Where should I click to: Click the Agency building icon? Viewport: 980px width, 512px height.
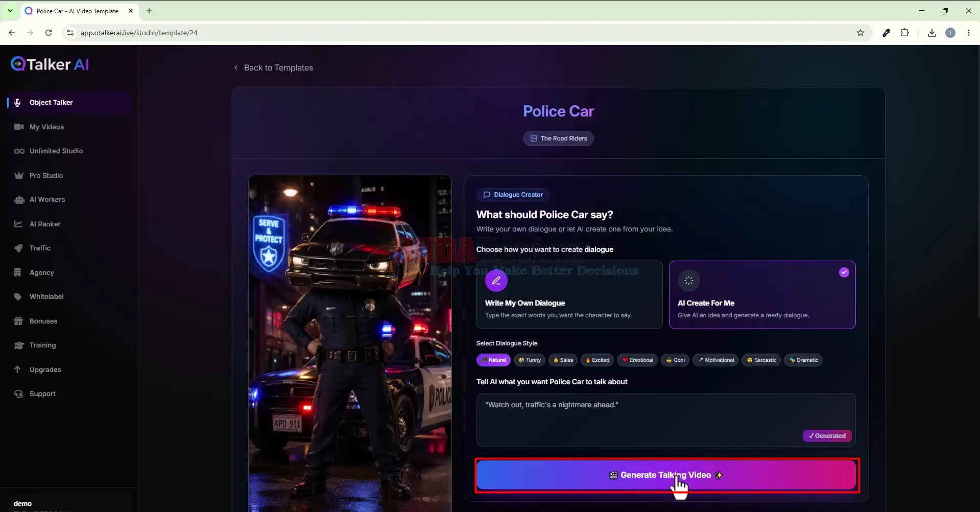(x=18, y=272)
